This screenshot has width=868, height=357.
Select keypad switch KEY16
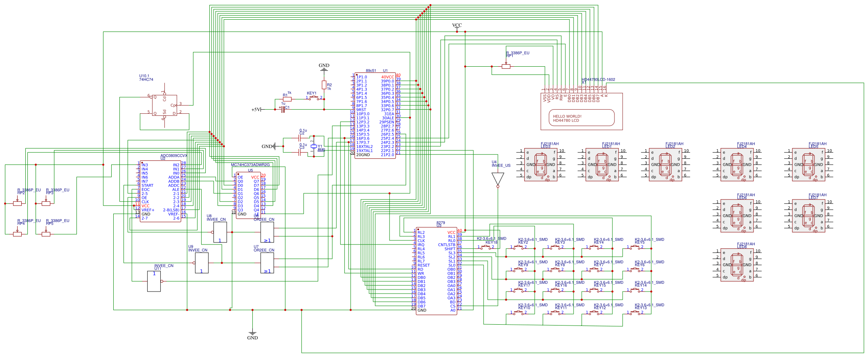pos(555,290)
